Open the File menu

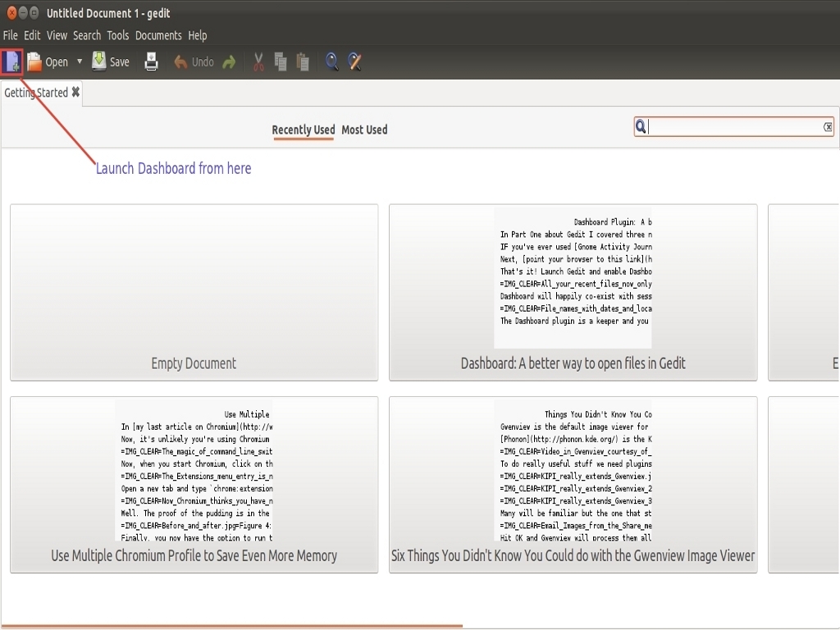[x=10, y=35]
